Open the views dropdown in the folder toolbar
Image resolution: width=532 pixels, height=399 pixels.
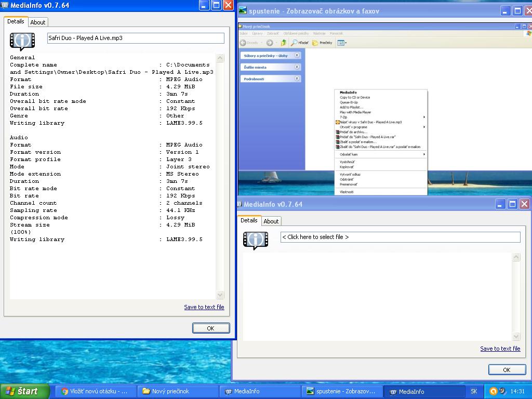click(342, 43)
